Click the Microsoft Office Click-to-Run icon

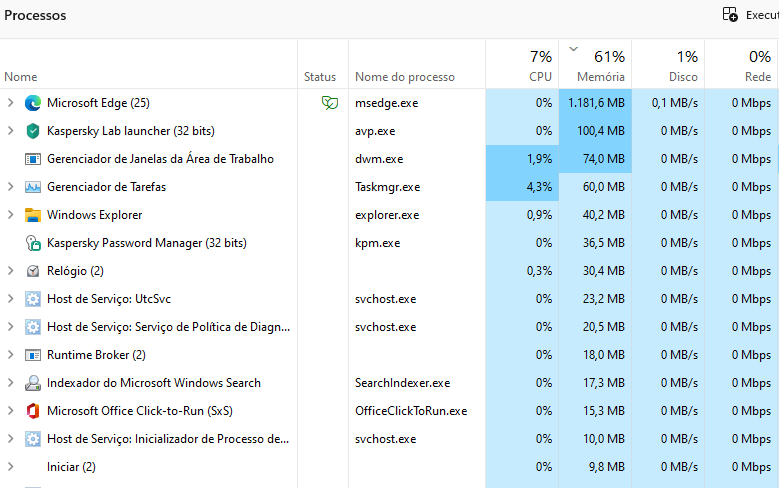coord(33,411)
